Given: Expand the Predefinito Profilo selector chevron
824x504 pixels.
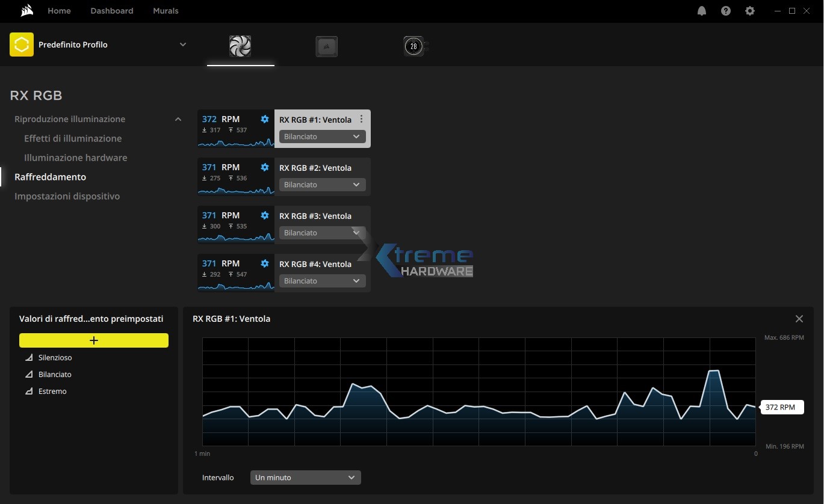Looking at the screenshot, I should (x=183, y=45).
